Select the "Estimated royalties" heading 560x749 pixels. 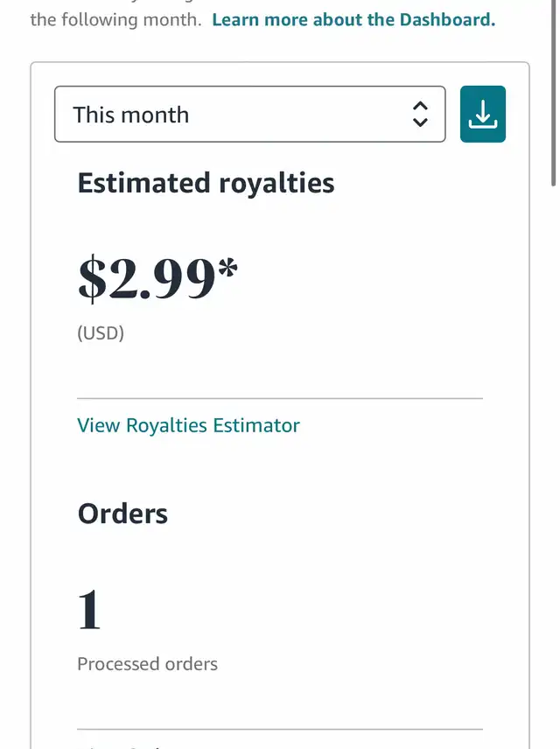(206, 183)
